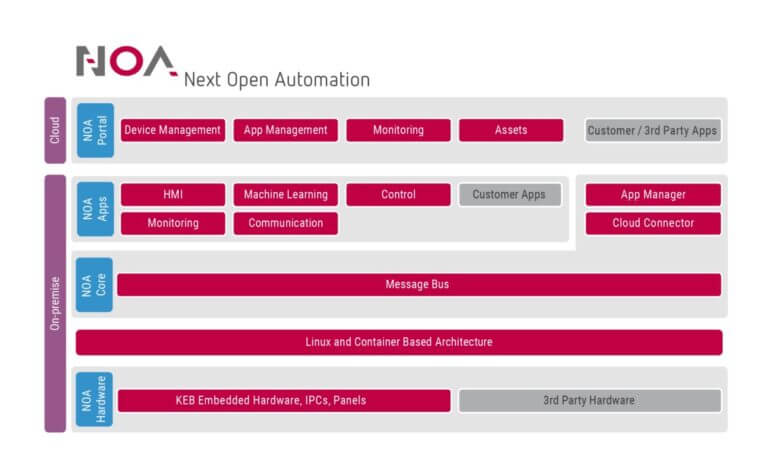Viewport: 768px width, 472px height.
Task: Click the 3rd Party Hardware box
Action: pyautogui.click(x=589, y=401)
